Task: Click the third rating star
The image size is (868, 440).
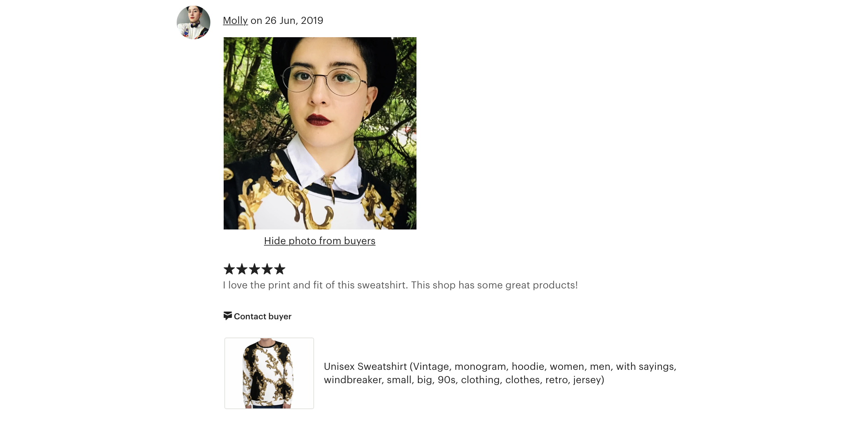Action: (x=255, y=269)
